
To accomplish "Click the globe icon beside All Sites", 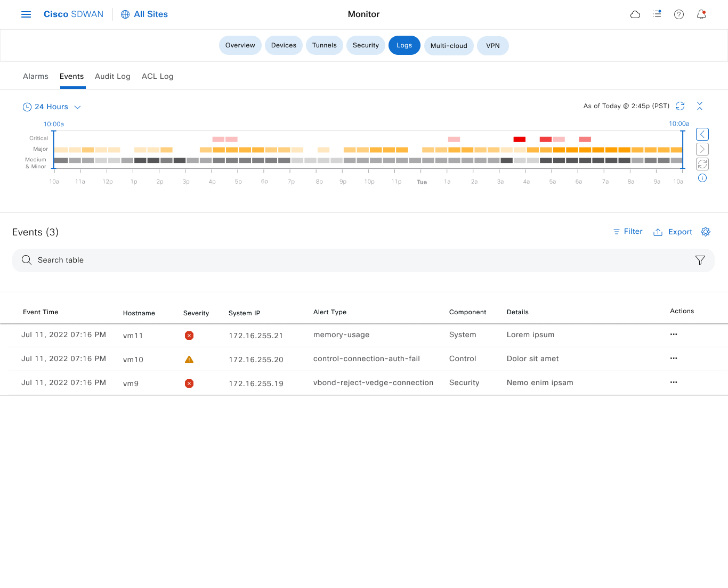I will click(x=125, y=14).
